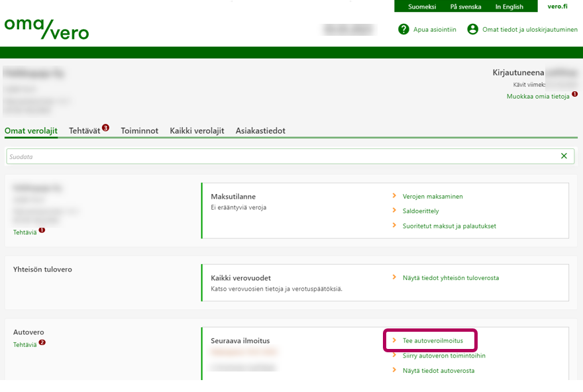Click the OmaVero logo
The width and height of the screenshot is (583, 392).
(x=46, y=28)
